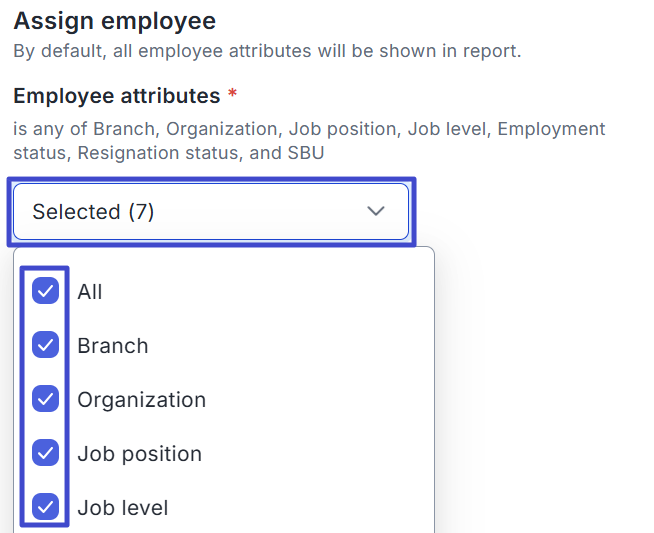
Task: Click the "Assign employee" heading
Action: [114, 20]
